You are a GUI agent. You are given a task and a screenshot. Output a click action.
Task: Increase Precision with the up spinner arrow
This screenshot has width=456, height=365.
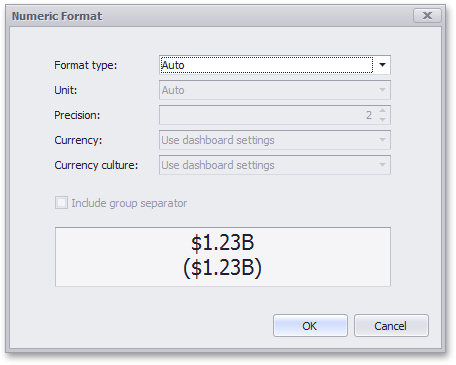tap(383, 111)
